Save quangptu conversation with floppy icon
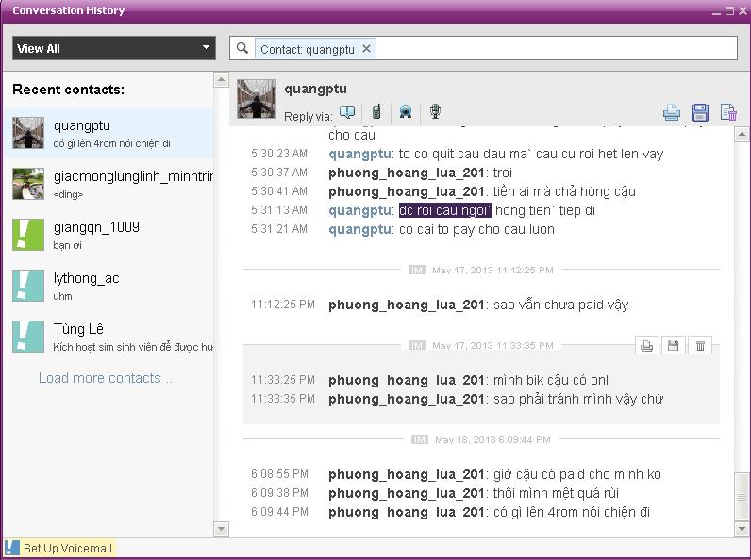This screenshot has width=751, height=560. pyautogui.click(x=700, y=112)
